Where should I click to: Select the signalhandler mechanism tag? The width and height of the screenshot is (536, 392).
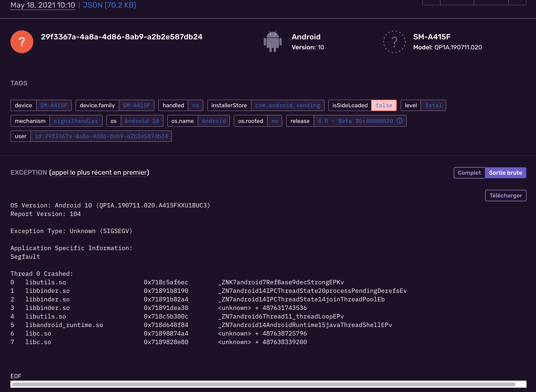76,121
